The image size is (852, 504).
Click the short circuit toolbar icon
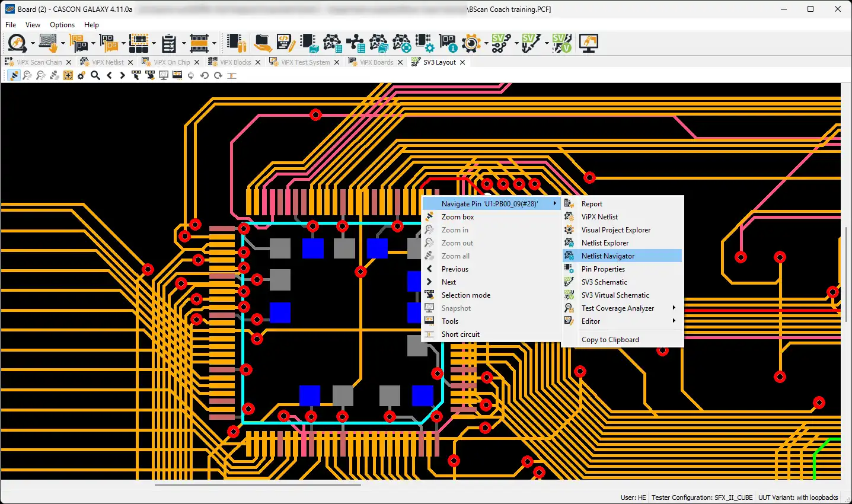click(232, 75)
